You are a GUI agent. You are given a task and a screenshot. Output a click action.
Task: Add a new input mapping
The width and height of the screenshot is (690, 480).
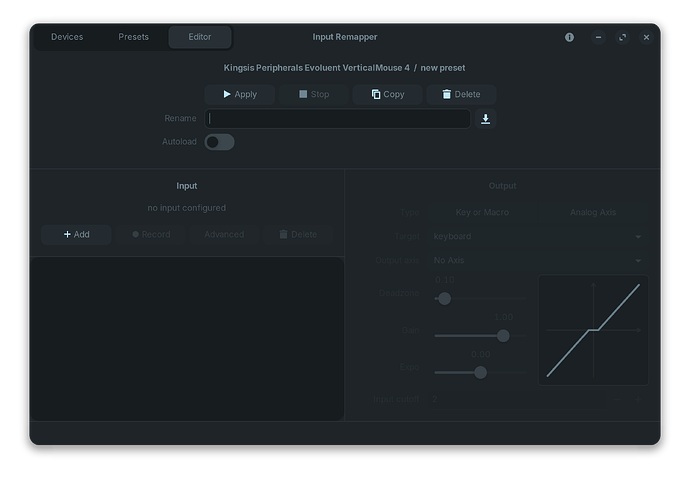(77, 234)
